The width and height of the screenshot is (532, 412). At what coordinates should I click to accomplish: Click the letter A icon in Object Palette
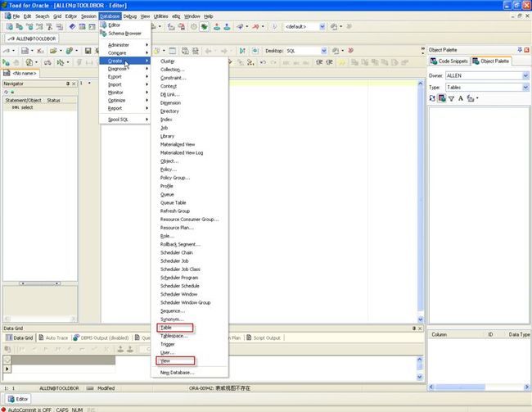point(461,98)
